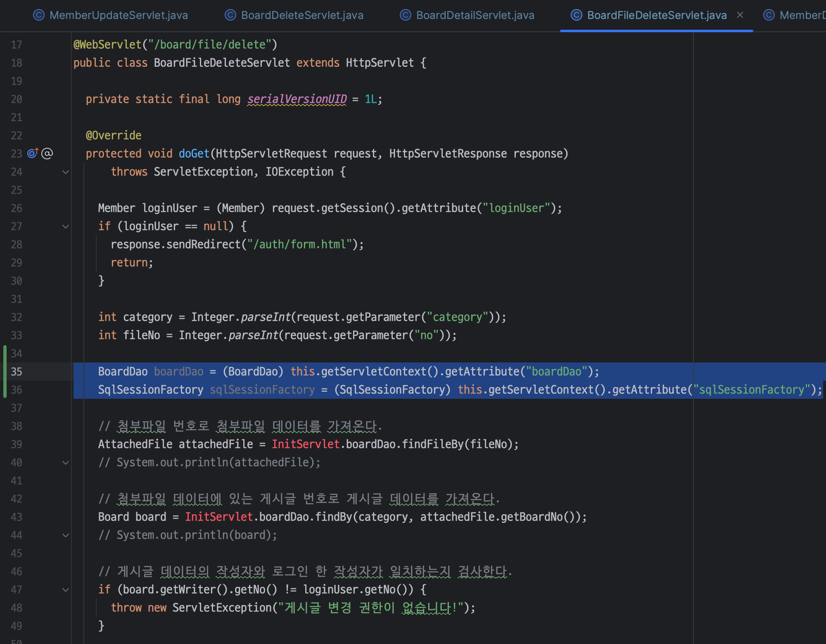
Task: Click the override gutter icon on line 23
Action: [x=33, y=154]
